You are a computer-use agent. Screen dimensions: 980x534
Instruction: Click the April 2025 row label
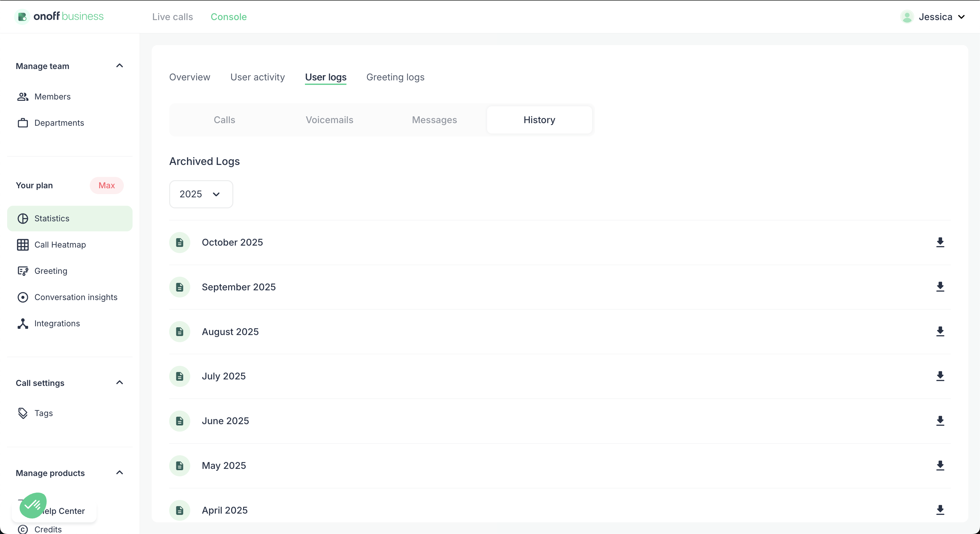(225, 510)
